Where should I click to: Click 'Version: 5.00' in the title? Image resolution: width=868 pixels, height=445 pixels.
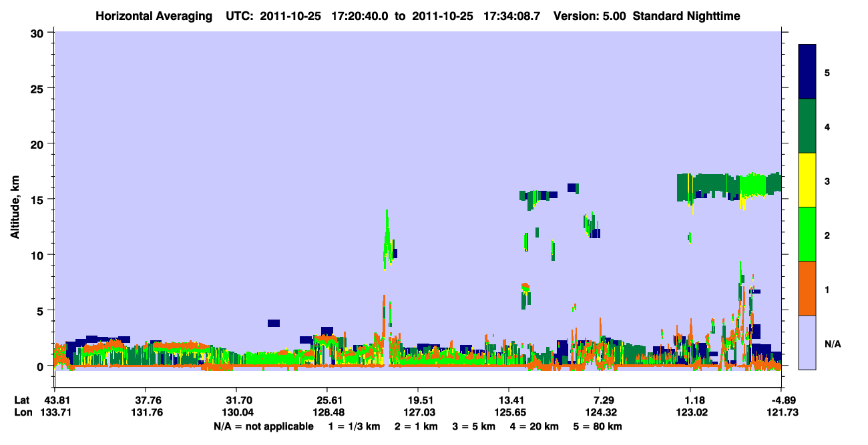click(x=590, y=15)
